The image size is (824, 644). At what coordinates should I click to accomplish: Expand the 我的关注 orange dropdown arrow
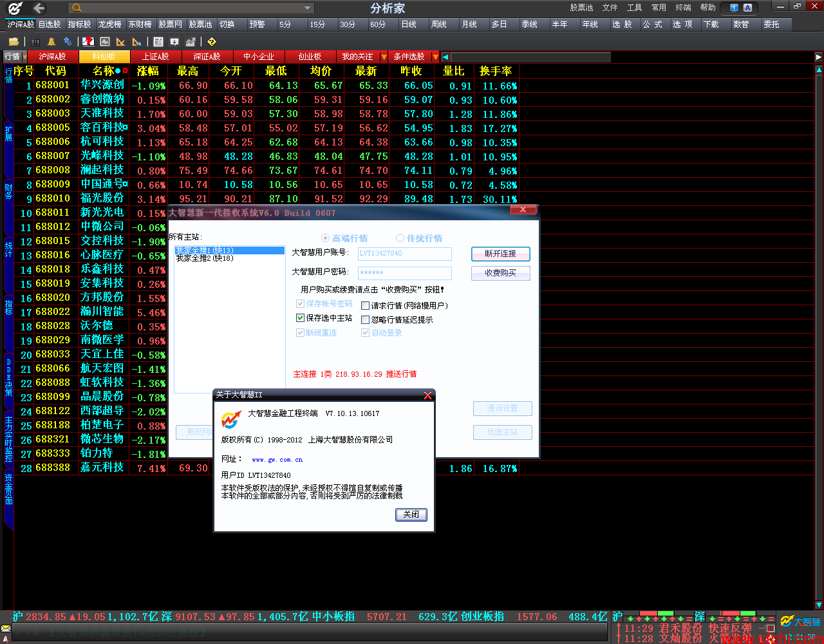pyautogui.click(x=384, y=57)
